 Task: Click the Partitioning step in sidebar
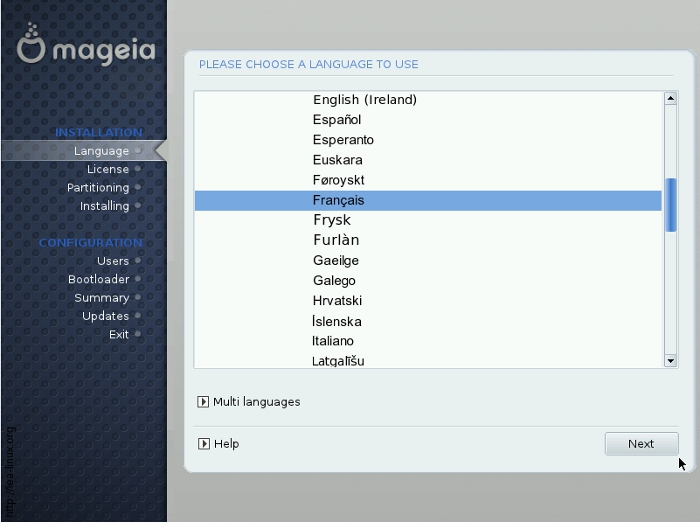click(98, 188)
